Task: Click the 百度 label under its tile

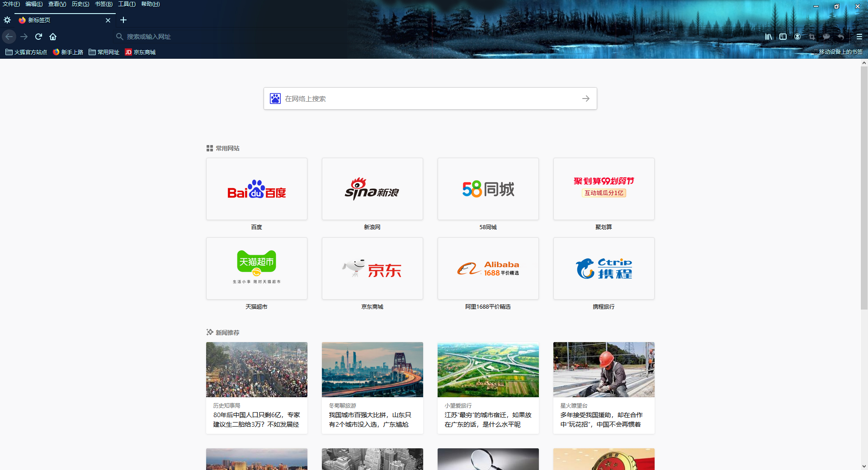Action: (257, 227)
